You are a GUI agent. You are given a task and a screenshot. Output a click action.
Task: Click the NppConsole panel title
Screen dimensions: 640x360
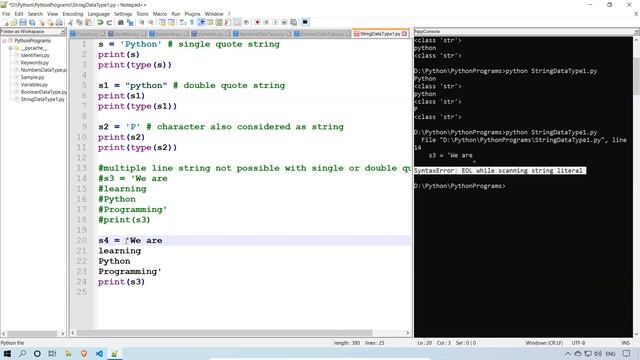click(x=427, y=31)
